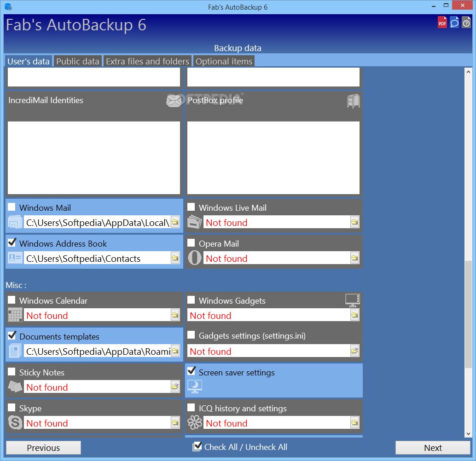Click the ICQ flower icon
This screenshot has height=461, width=476.
pyautogui.click(x=195, y=422)
